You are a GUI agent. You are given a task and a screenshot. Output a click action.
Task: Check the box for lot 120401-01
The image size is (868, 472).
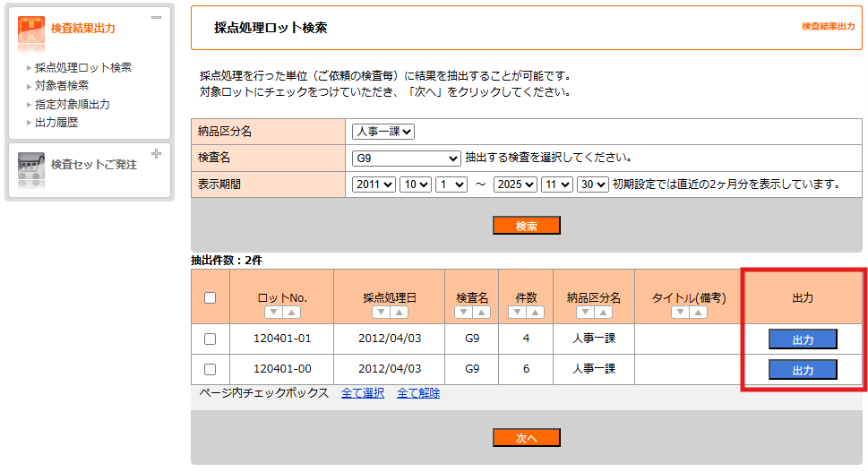tap(210, 339)
